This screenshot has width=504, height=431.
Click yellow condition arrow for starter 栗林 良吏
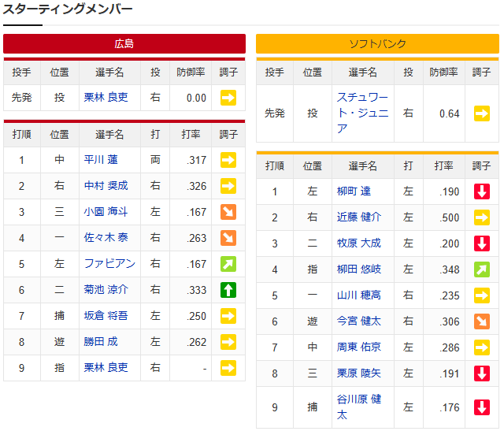tap(228, 98)
